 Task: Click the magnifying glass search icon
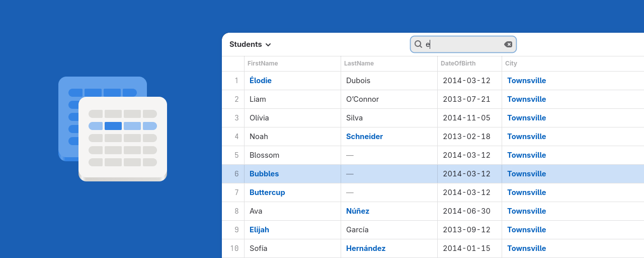pos(418,44)
